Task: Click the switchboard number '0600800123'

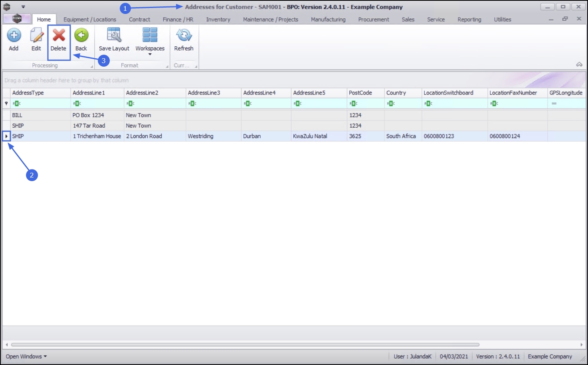Action: click(455, 136)
